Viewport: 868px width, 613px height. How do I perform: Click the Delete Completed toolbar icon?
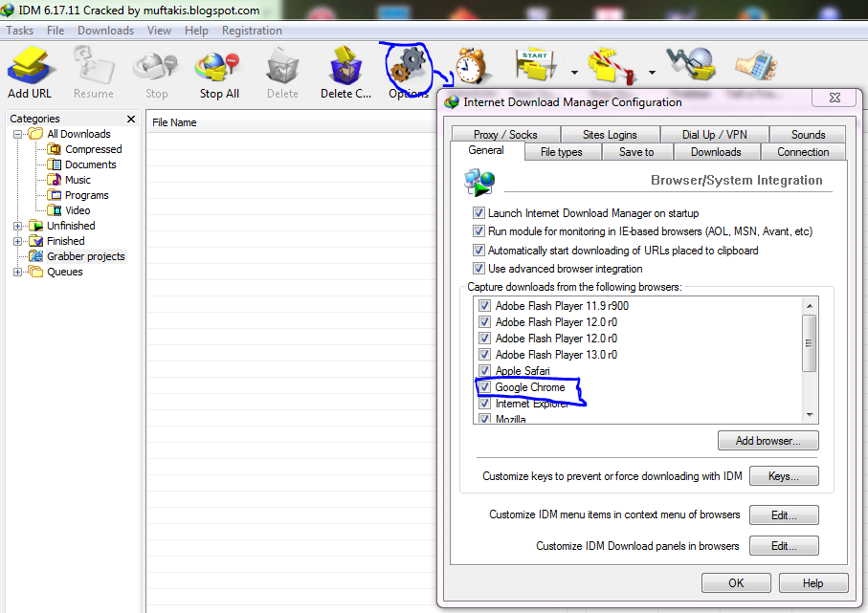345,66
